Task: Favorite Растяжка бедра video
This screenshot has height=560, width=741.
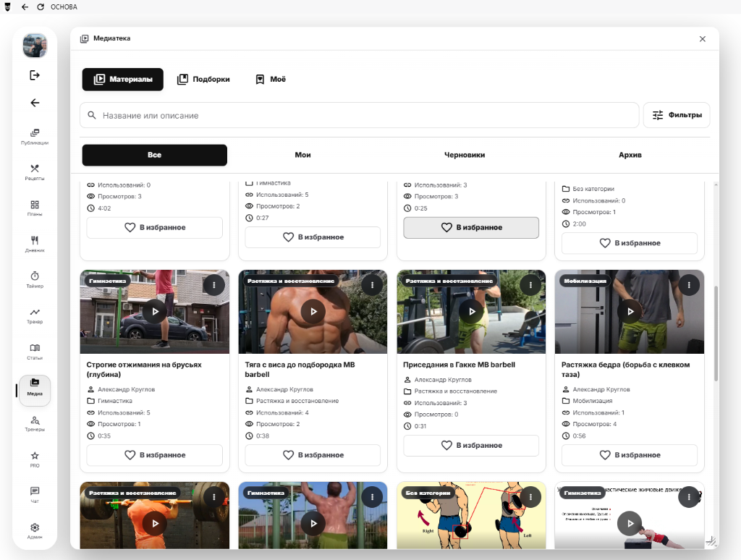Action: 630,454
